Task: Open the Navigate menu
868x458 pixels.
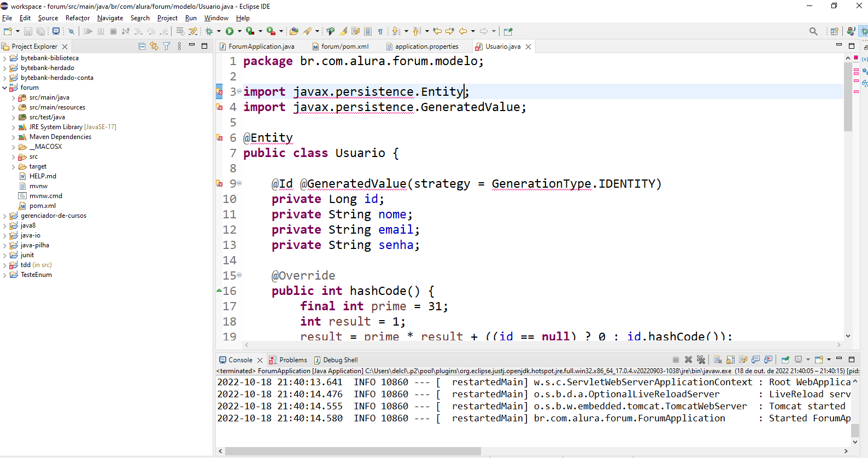Action: click(x=110, y=18)
